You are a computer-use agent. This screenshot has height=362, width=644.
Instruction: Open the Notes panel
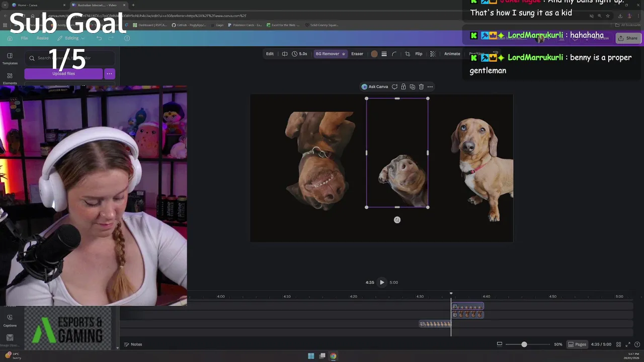[x=133, y=344]
